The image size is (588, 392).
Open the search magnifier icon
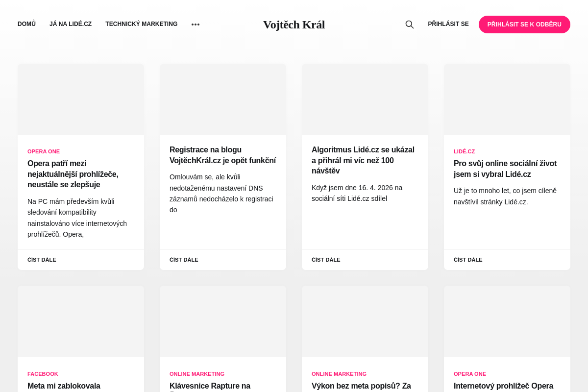point(410,24)
